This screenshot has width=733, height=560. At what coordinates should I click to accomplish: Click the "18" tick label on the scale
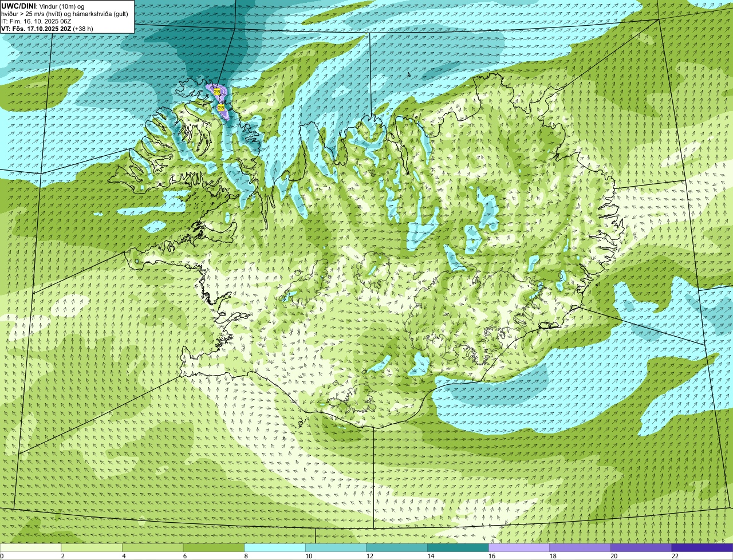pyautogui.click(x=553, y=556)
